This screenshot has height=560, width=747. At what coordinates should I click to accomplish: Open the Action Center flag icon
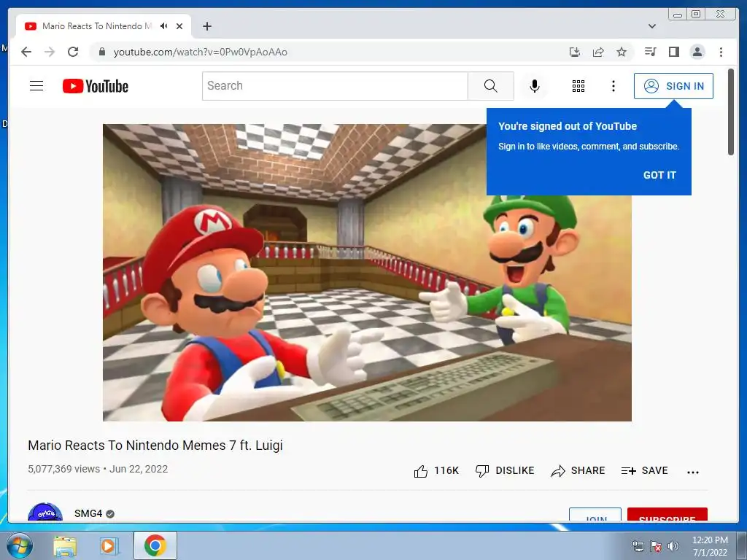click(656, 546)
